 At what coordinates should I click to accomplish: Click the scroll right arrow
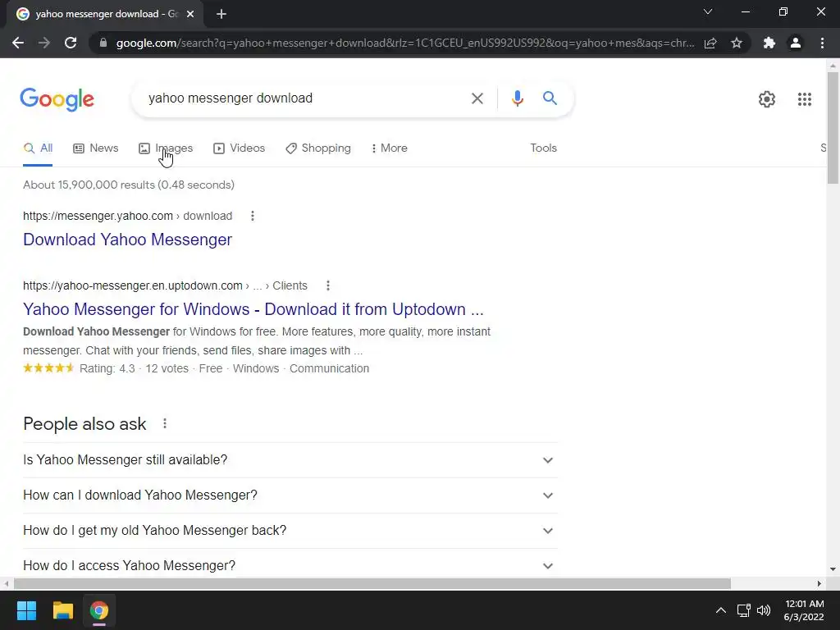[x=819, y=583]
